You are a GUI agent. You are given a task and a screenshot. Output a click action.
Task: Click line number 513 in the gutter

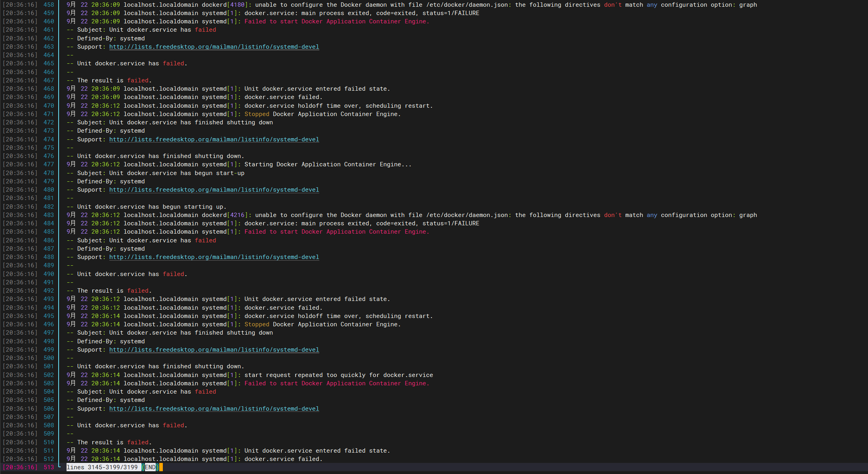pyautogui.click(x=49, y=467)
